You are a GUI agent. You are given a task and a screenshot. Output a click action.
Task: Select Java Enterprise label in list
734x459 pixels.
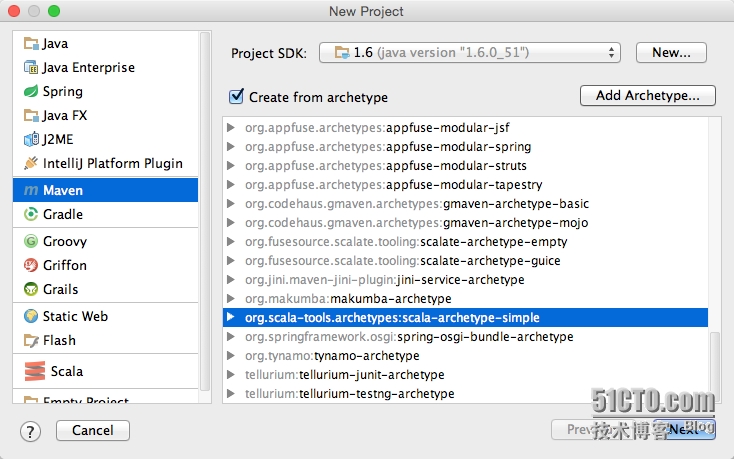pos(88,67)
